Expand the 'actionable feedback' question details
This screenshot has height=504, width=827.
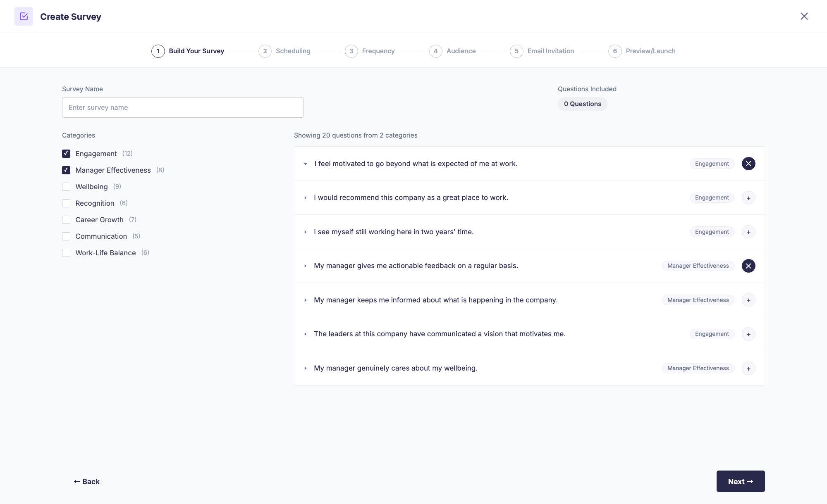point(306,266)
